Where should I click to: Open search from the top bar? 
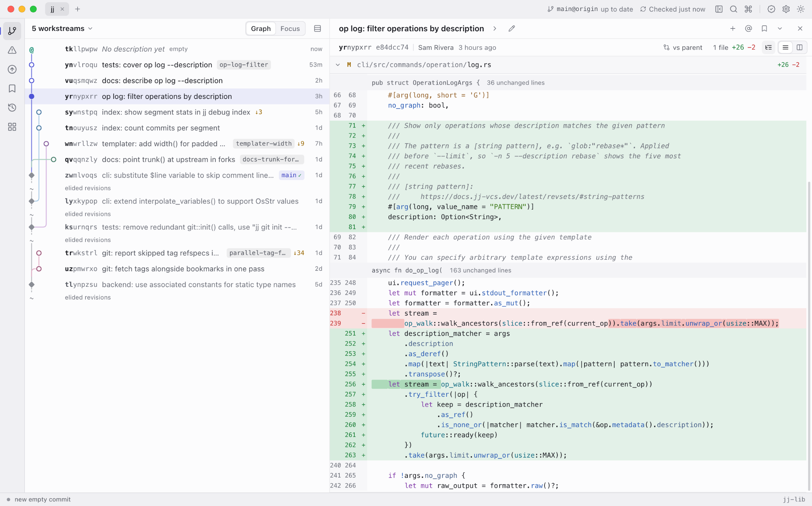tap(733, 9)
